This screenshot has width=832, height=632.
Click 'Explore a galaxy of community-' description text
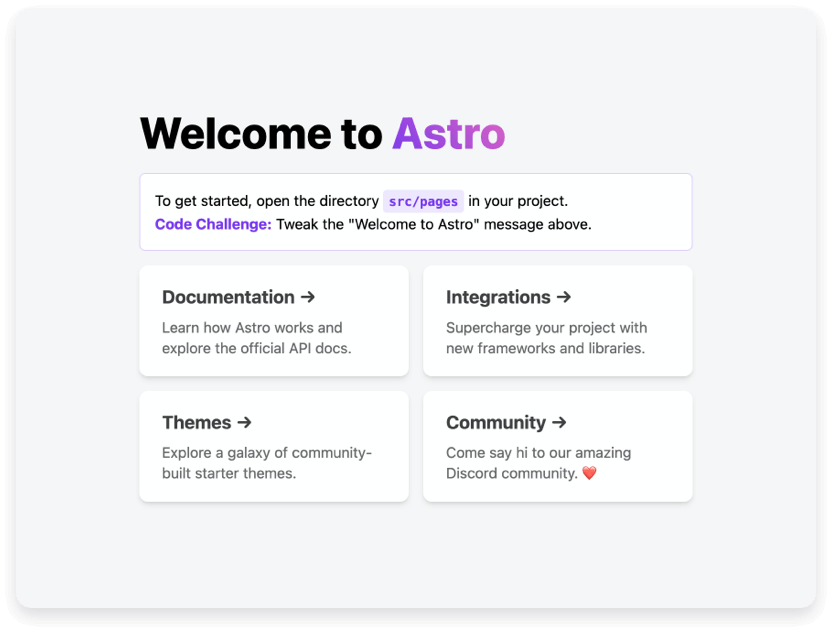267,453
